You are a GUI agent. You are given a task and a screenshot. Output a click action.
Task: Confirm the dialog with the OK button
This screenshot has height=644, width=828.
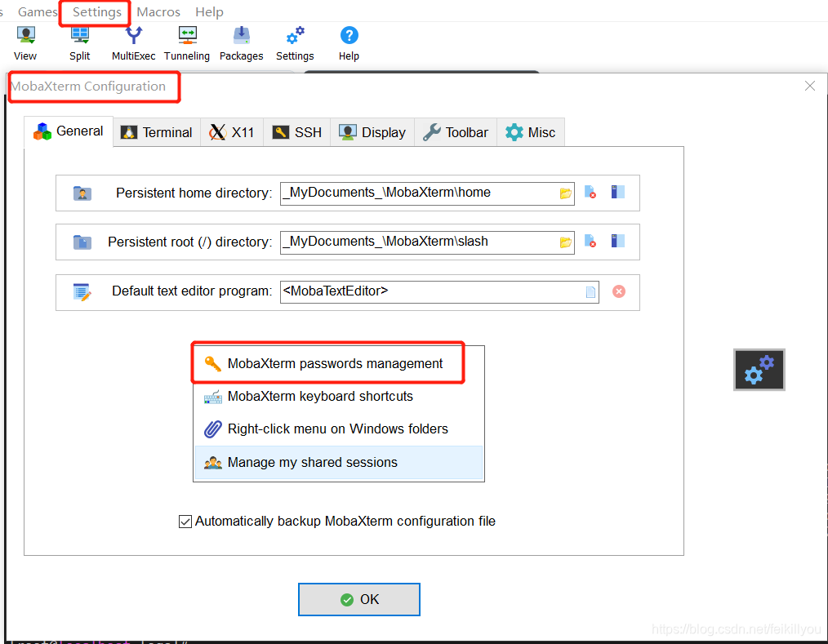coord(359,600)
